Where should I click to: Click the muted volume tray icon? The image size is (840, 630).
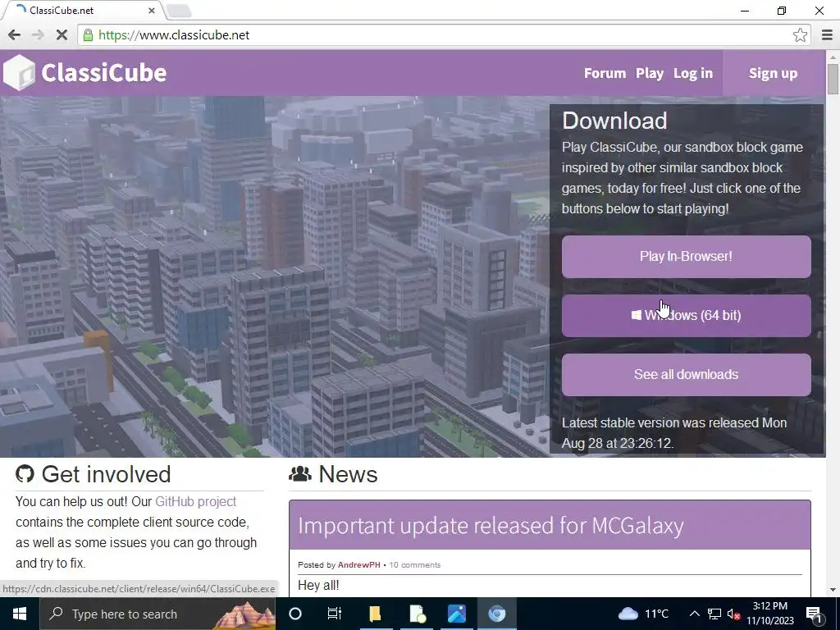pyautogui.click(x=733, y=614)
